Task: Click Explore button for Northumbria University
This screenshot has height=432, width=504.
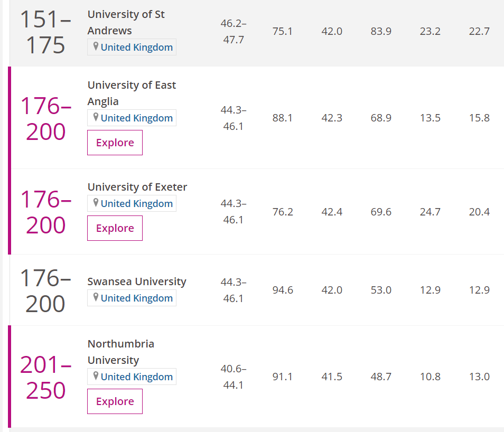Action: [115, 401]
